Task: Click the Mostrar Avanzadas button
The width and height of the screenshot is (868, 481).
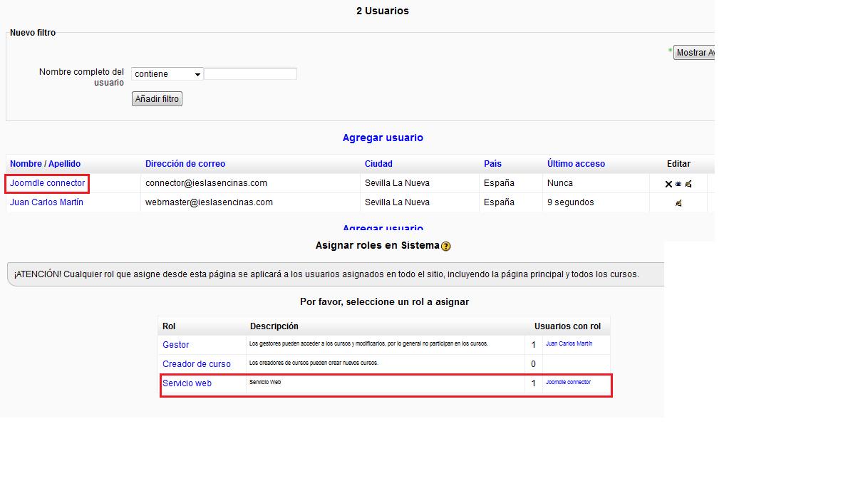Action: pos(695,53)
